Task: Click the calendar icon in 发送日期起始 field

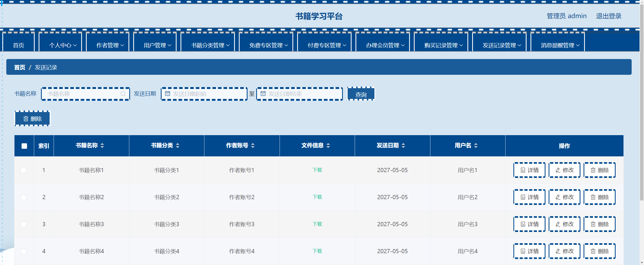Action: click(x=168, y=93)
